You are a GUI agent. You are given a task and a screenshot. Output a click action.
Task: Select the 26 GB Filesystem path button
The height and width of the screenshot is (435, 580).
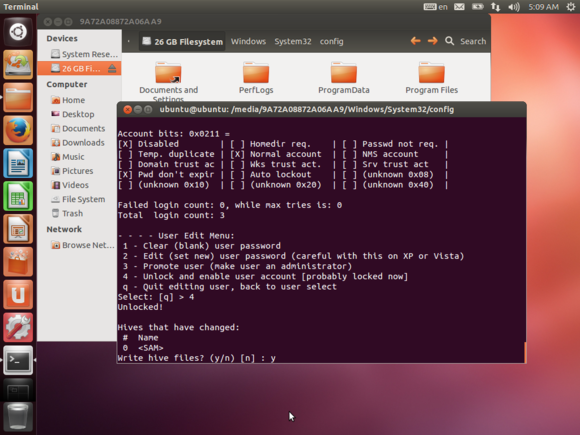pyautogui.click(x=183, y=41)
